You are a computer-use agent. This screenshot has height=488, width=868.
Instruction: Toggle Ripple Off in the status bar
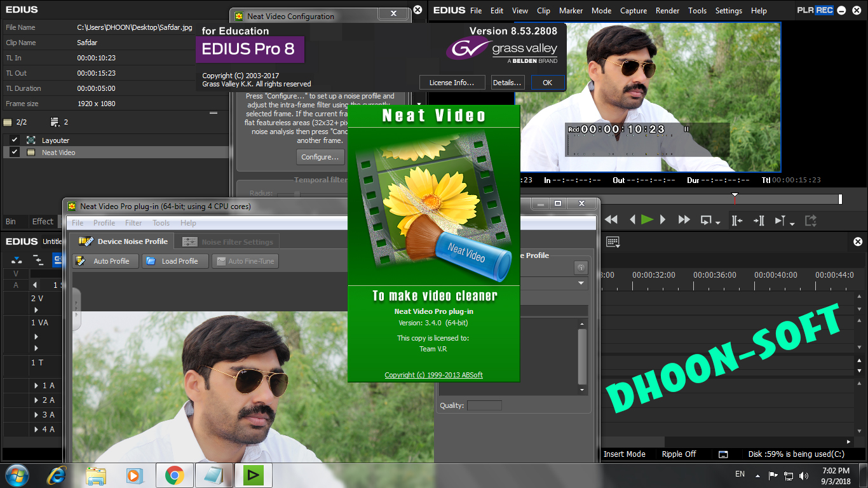point(679,454)
